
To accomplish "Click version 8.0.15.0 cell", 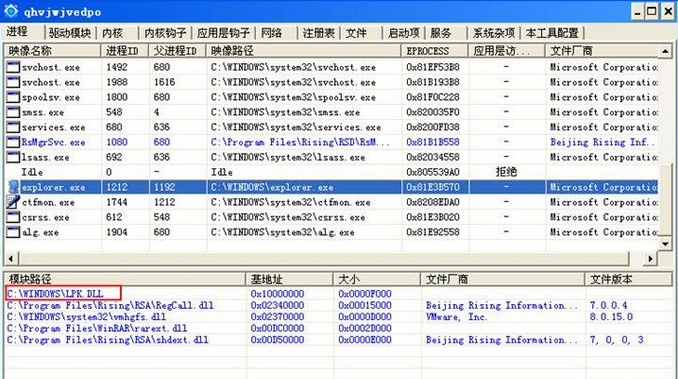I will pos(611,317).
